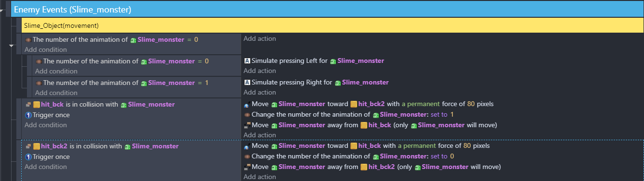Edit animation value 1 in Slime_monster condition
Viewport: 644px width, 181px height.
[206, 83]
